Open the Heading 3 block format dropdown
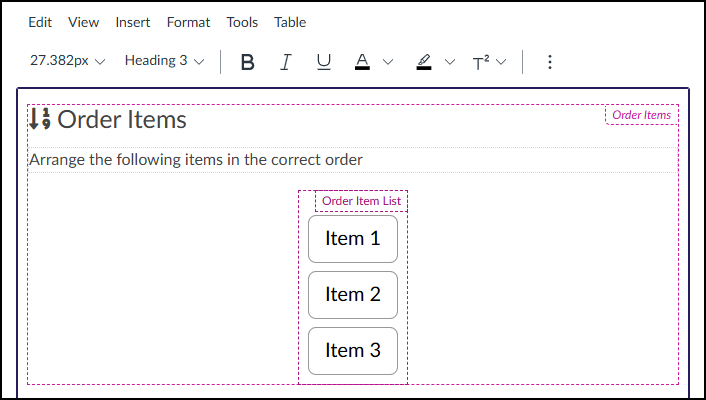Viewport: 706px width, 400px height. [x=164, y=61]
